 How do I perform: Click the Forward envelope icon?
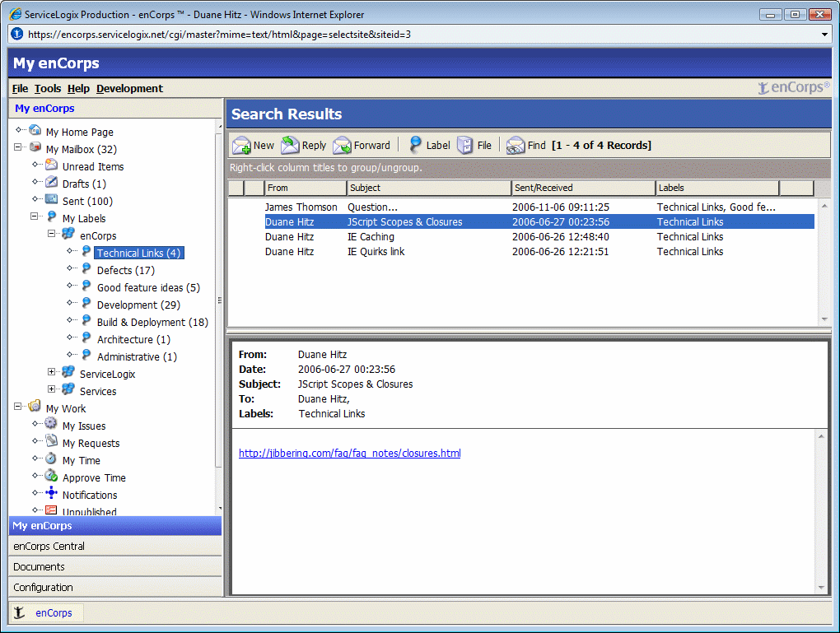342,145
